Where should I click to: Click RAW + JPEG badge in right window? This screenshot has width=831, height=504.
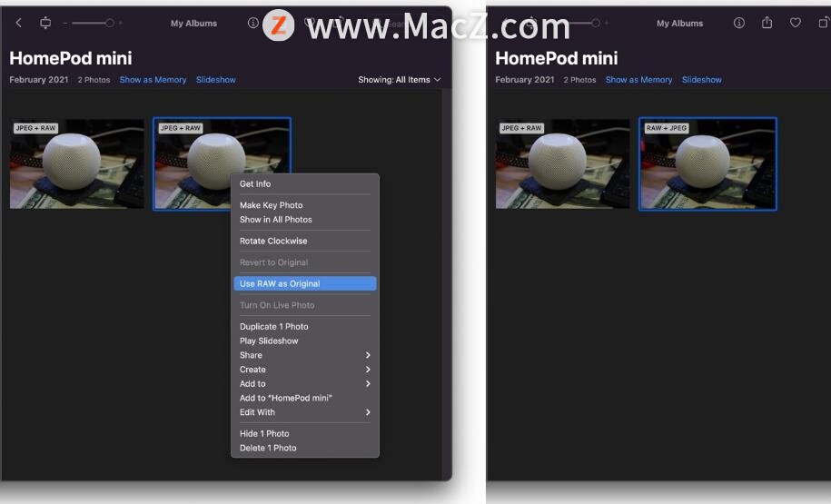[x=667, y=128]
